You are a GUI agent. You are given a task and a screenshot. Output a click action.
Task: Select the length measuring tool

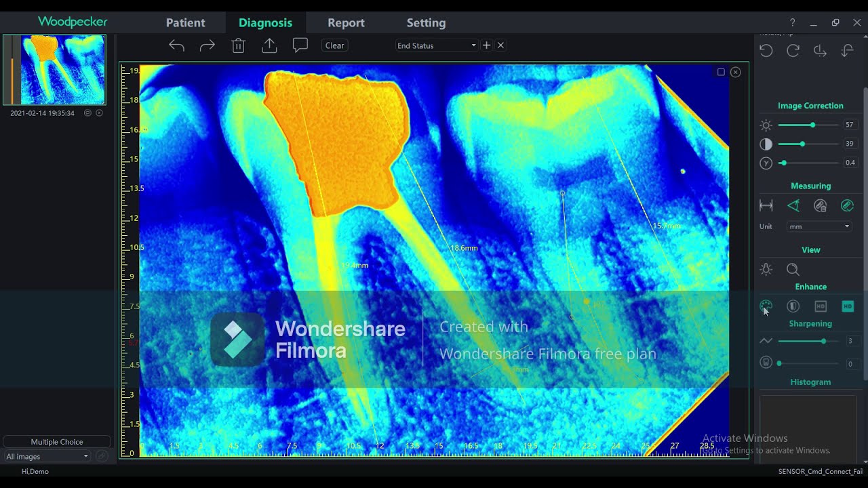[x=766, y=205]
